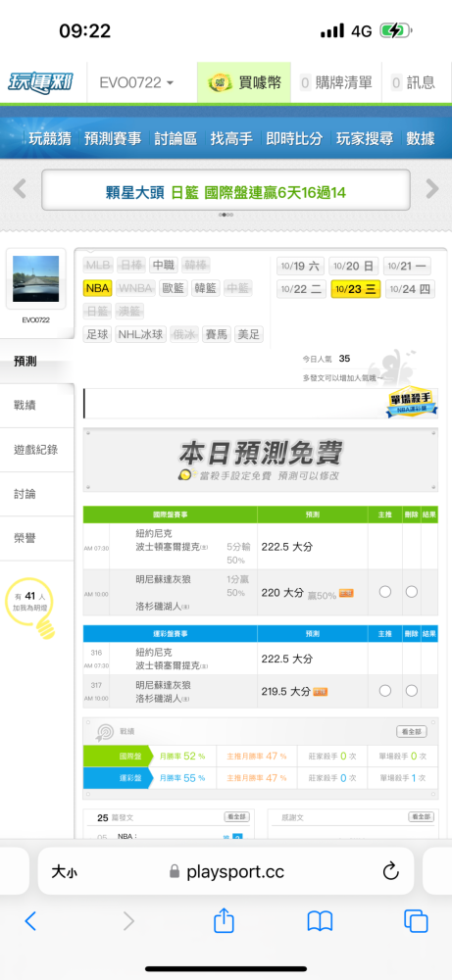Image resolution: width=452 pixels, height=980 pixels.
Task: Tap the EVO0722 profile photo thumbnail
Action: coord(35,278)
